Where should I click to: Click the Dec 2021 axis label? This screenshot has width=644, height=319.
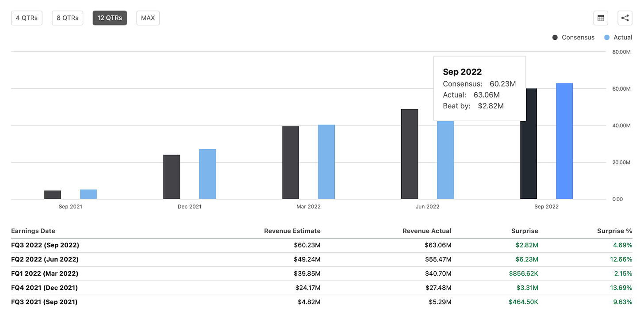pyautogui.click(x=189, y=207)
